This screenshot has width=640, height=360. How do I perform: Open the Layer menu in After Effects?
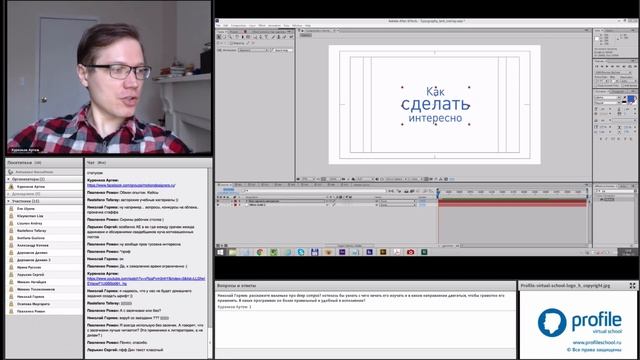252,25
